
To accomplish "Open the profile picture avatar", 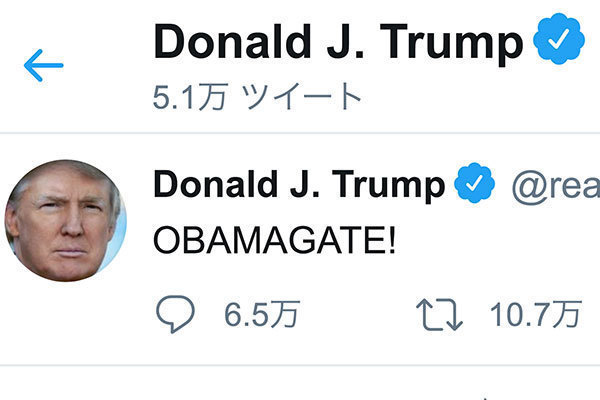I will (x=66, y=220).
